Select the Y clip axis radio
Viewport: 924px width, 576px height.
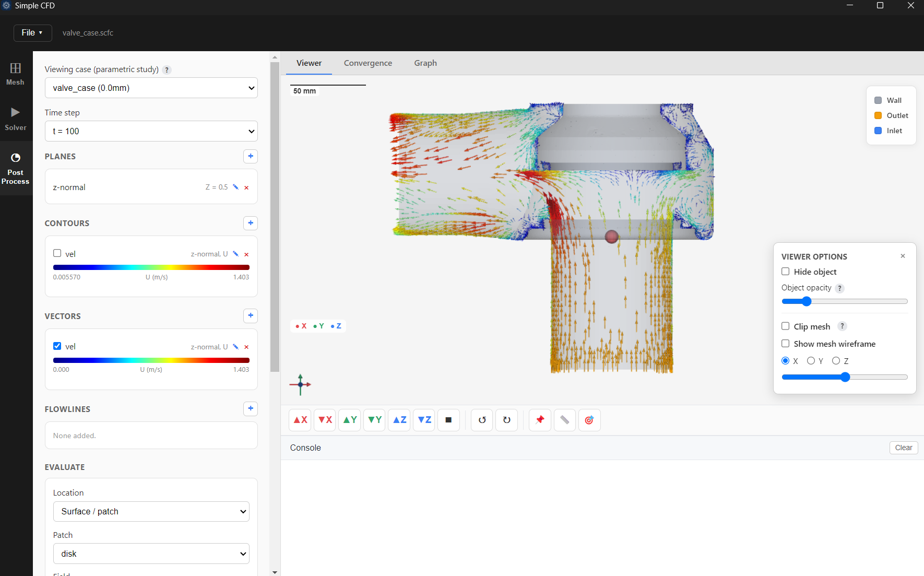click(x=811, y=361)
